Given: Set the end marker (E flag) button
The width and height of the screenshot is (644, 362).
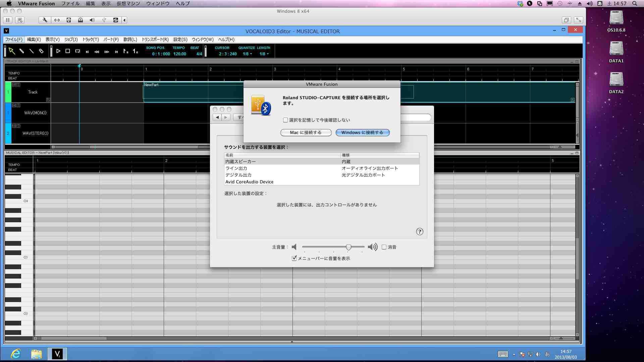Looking at the screenshot, I should click(136, 51).
